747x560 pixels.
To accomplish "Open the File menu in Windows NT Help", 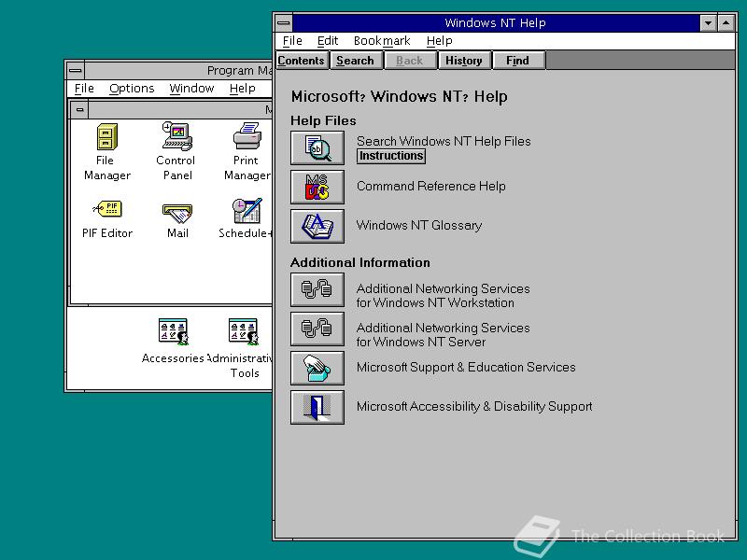I will [292, 41].
